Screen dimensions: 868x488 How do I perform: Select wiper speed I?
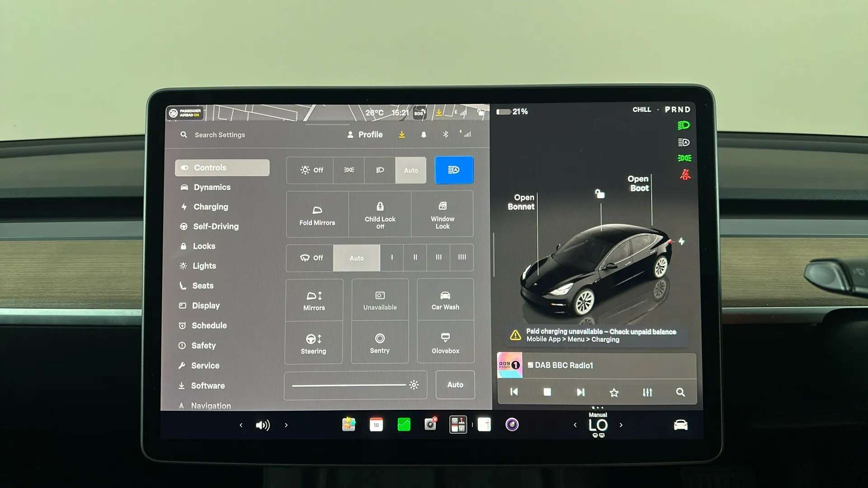click(x=392, y=258)
